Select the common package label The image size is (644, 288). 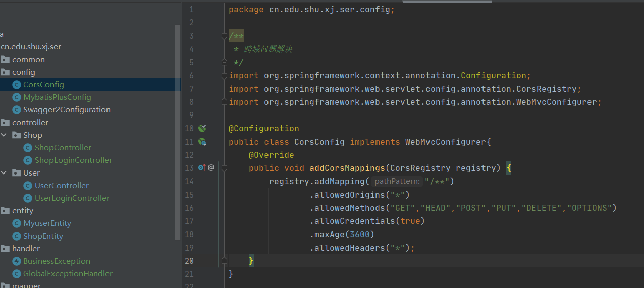pyautogui.click(x=29, y=60)
